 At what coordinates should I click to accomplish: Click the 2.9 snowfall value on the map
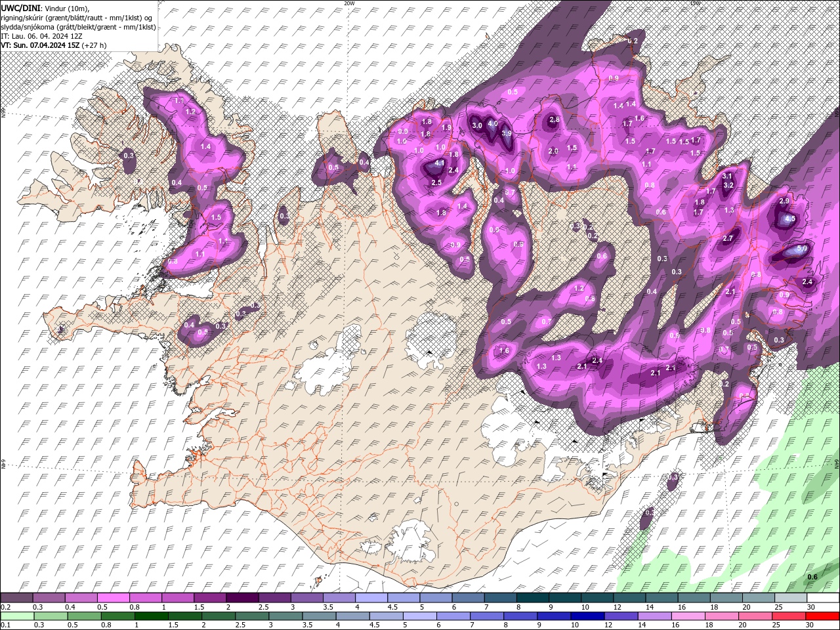point(784,201)
